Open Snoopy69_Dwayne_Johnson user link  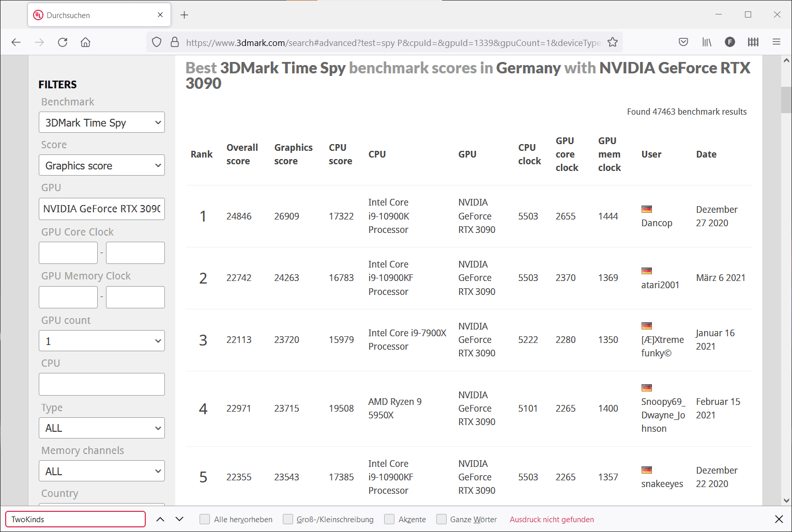[663, 415]
